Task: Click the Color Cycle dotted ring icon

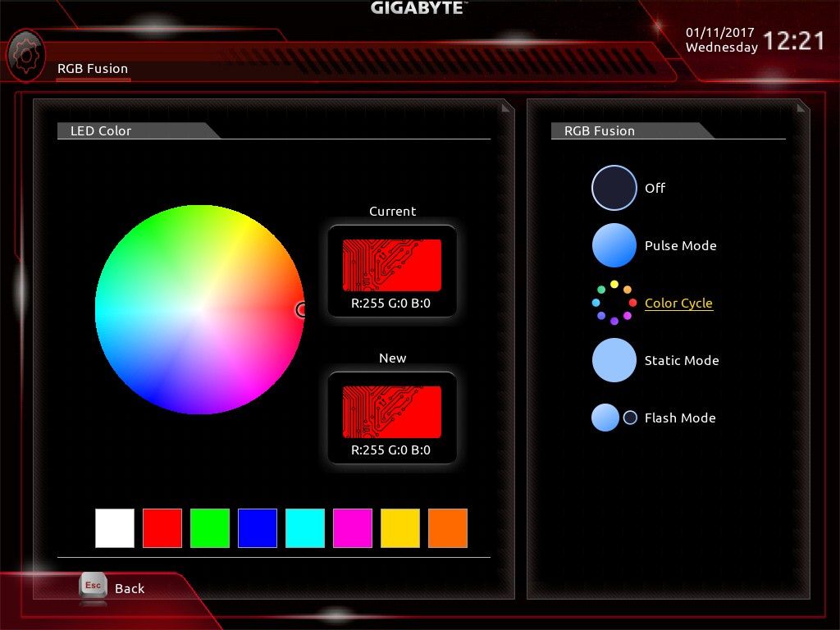Action: tap(614, 303)
